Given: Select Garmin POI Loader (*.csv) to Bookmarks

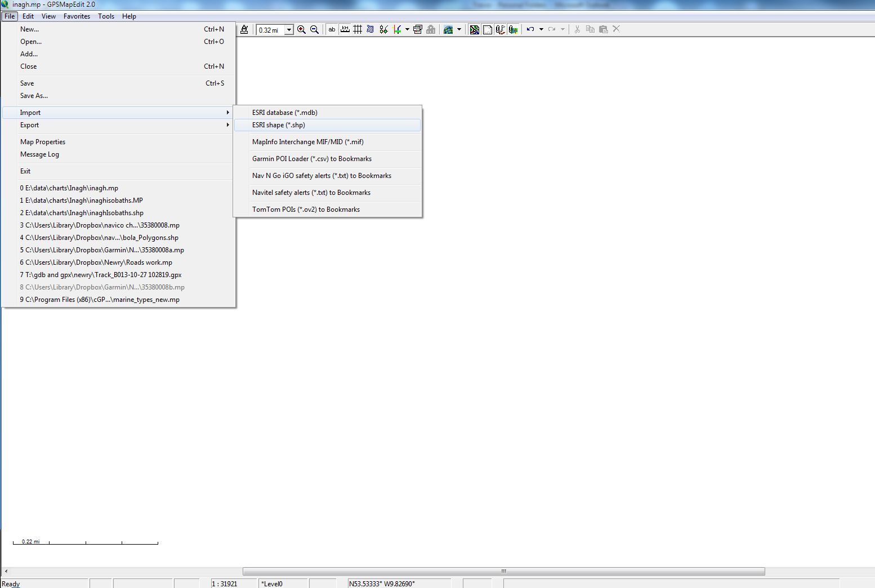Looking at the screenshot, I should pyautogui.click(x=328, y=159).
